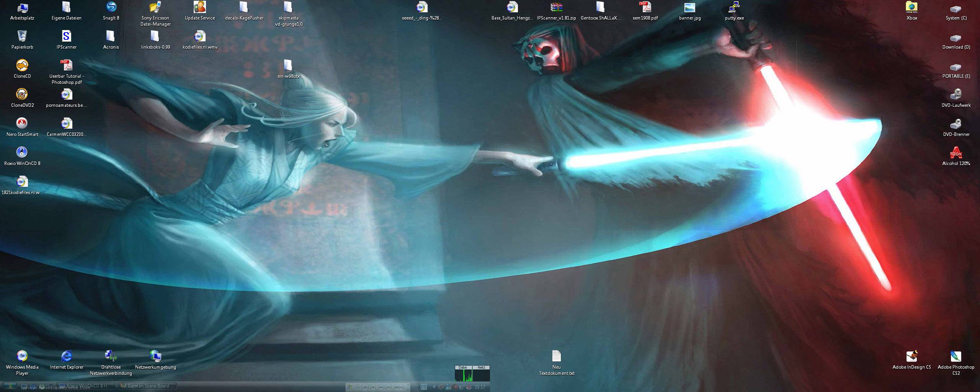980x392 pixels.
Task: Expand hidden tray icons arrow
Action: coord(434,387)
